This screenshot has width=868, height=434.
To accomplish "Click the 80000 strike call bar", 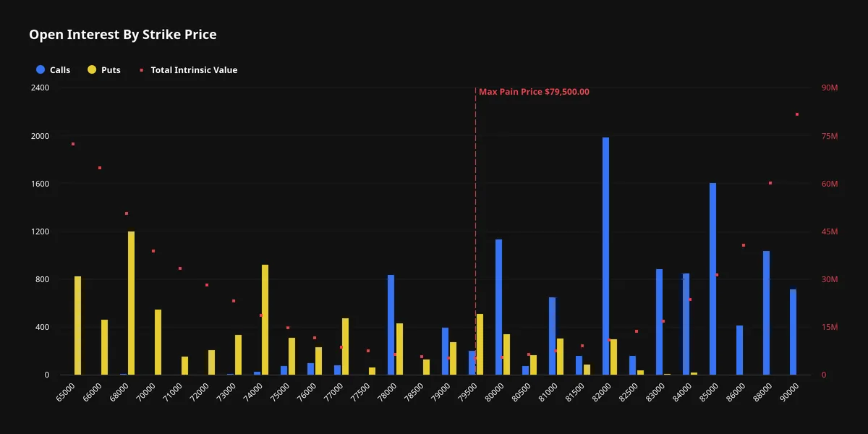I will [499, 307].
